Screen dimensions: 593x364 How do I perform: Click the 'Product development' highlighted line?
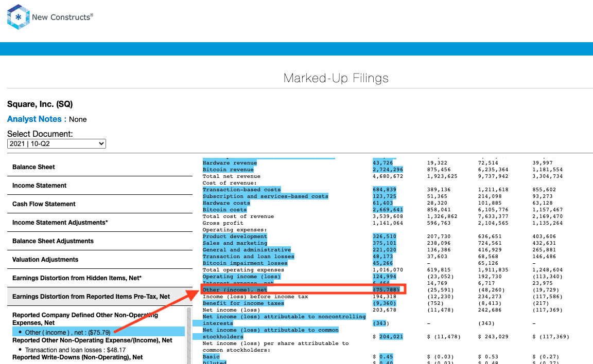[235, 236]
